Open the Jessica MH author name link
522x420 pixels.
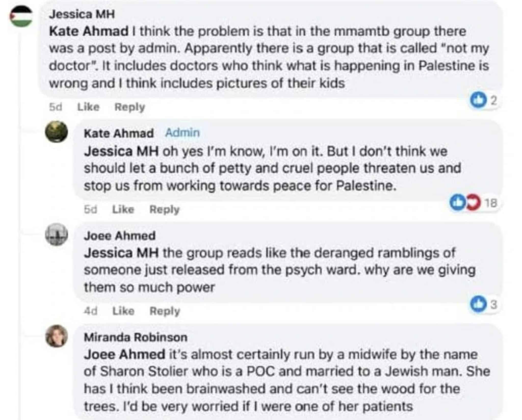coord(82,14)
